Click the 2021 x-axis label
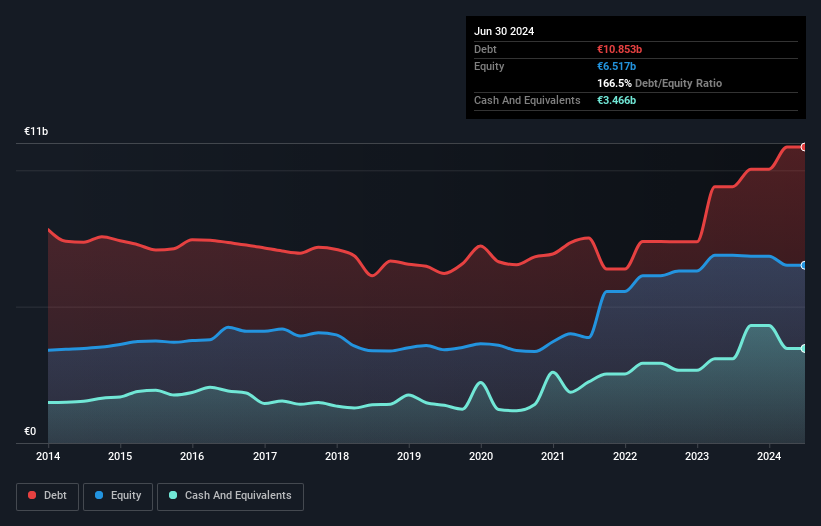 (553, 456)
